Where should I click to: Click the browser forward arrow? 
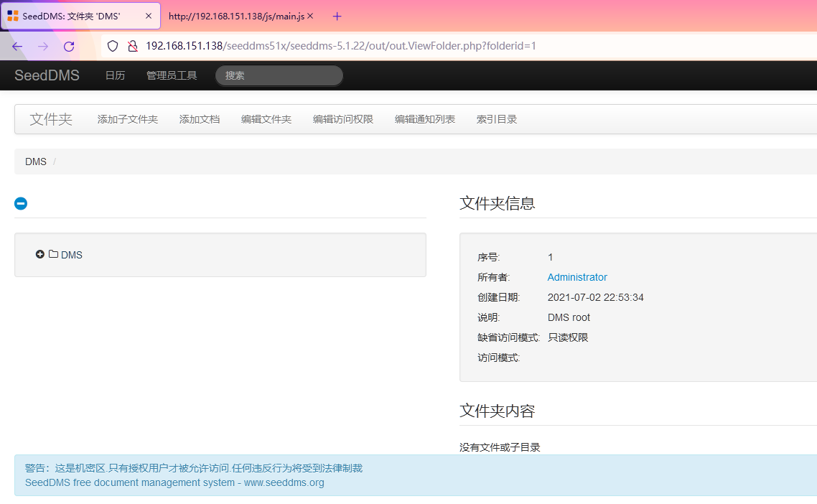(x=43, y=46)
